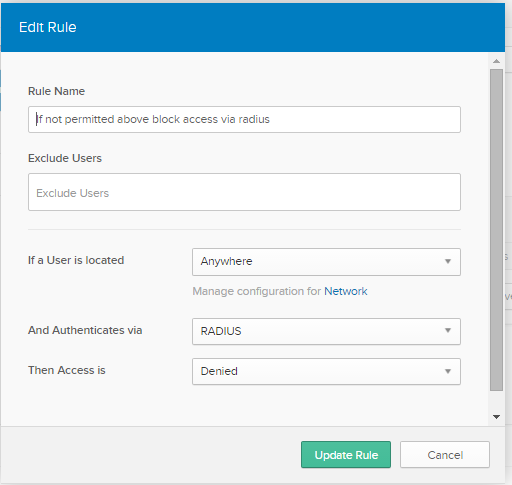Click the Rule Name input field

(244, 119)
